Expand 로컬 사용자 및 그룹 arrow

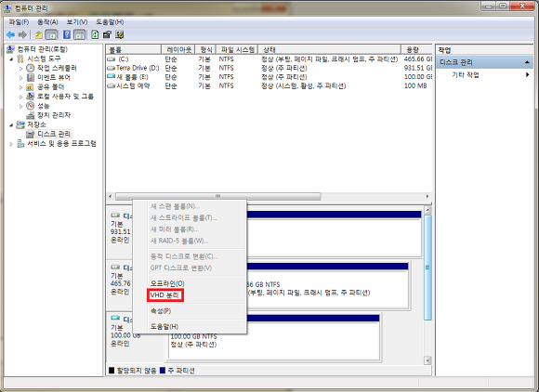[21, 97]
